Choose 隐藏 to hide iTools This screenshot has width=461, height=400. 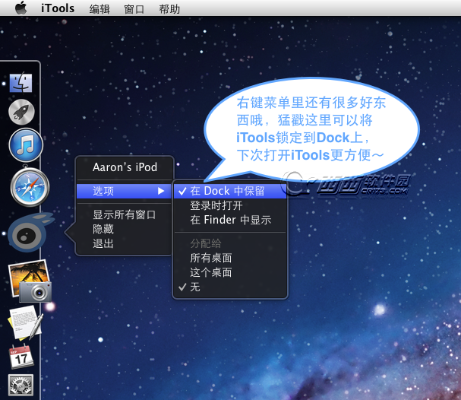(125, 229)
